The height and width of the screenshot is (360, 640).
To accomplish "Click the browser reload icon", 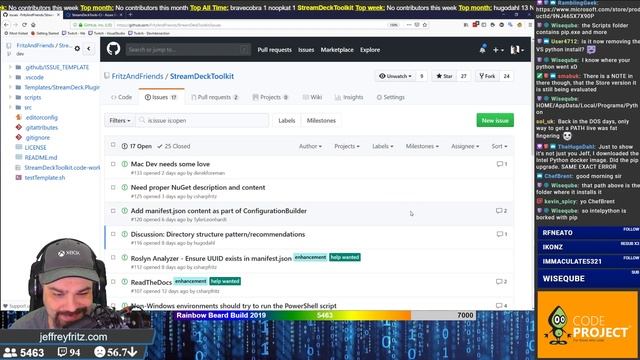I will click(x=24, y=25).
